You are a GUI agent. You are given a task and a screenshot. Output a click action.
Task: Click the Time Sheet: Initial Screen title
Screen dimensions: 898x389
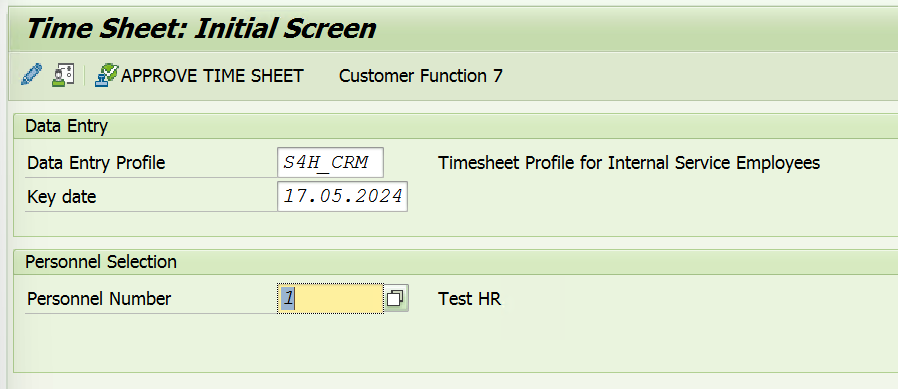tap(201, 28)
